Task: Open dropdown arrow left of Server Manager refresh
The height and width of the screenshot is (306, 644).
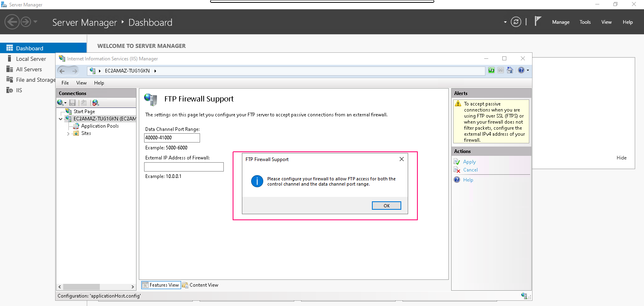Action: tap(505, 22)
